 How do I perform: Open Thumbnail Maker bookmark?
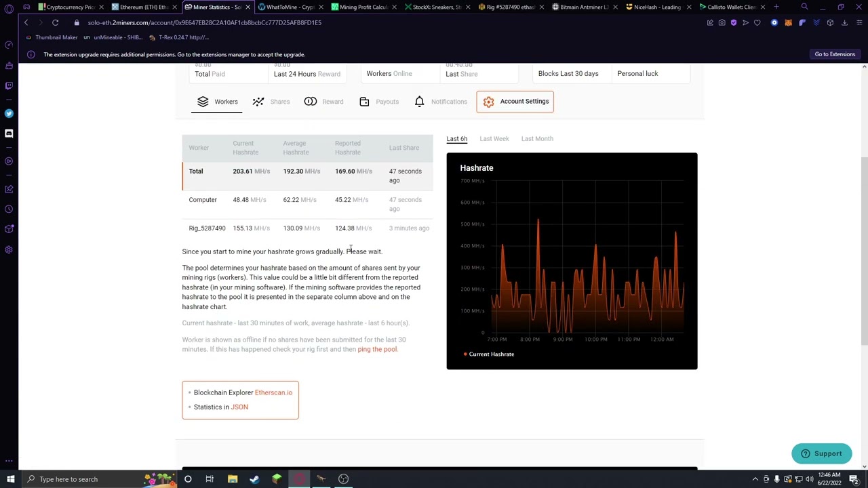click(x=52, y=37)
